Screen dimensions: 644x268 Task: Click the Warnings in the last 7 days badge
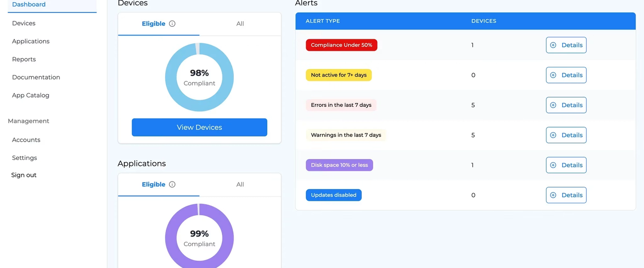346,135
